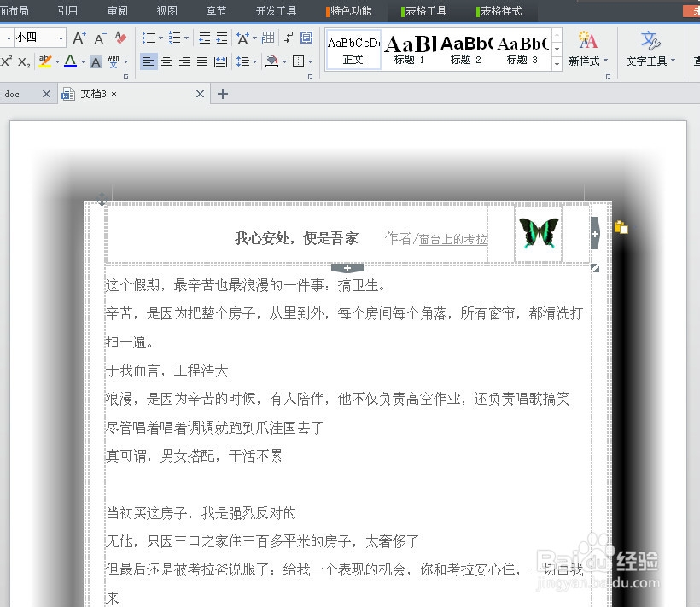Open the font size dropdown showing 小四
The height and width of the screenshot is (607, 700).
[38, 38]
